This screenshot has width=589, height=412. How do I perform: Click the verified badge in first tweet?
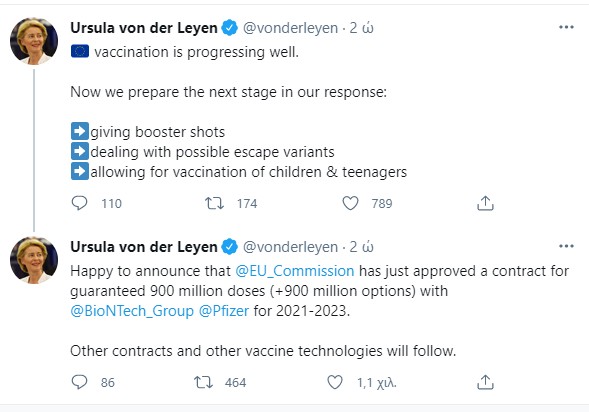[230, 28]
